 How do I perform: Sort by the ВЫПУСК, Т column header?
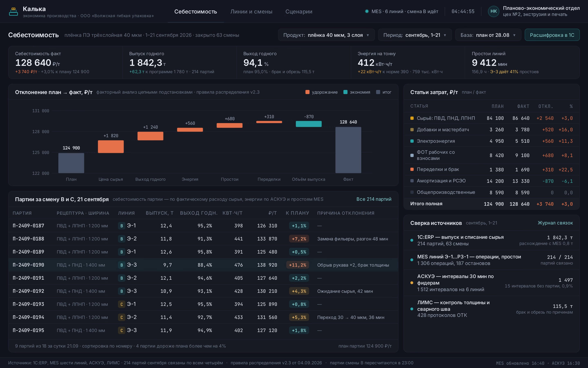159,213
